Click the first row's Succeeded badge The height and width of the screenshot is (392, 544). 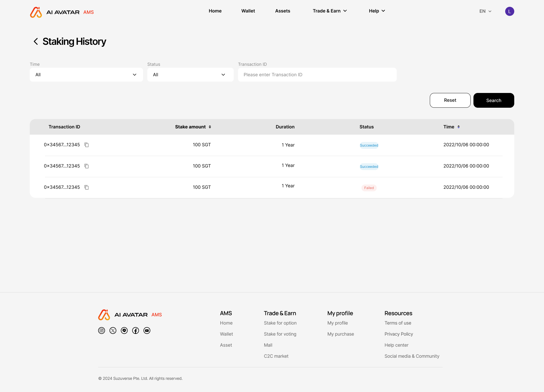369,145
